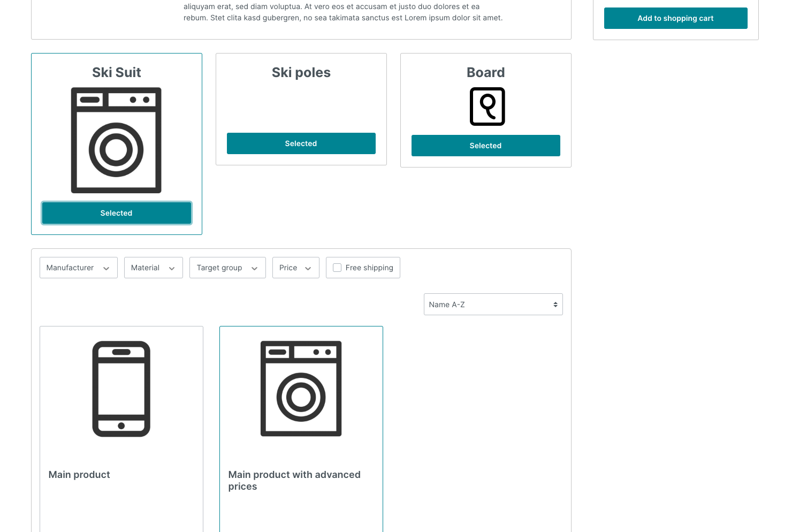Screen dimensions: 807x532
Task: Toggle the Free shipping checkbox
Action: (337, 268)
